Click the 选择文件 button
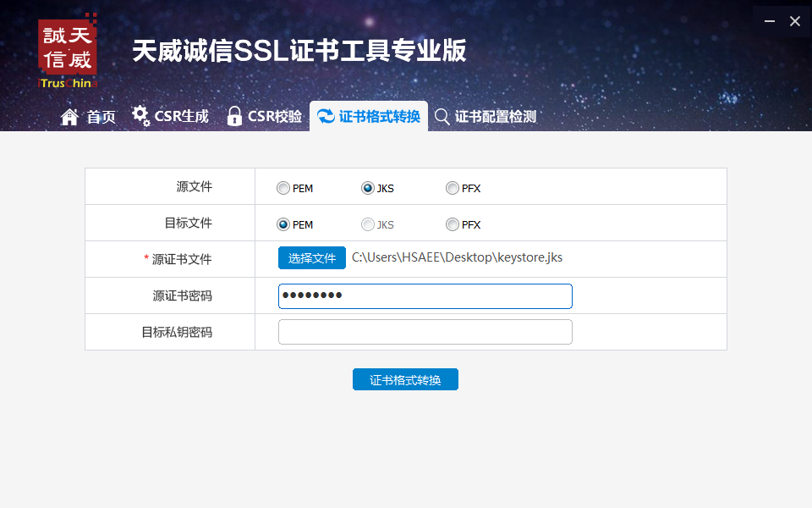Screen dimensions: 812x508 [312, 257]
